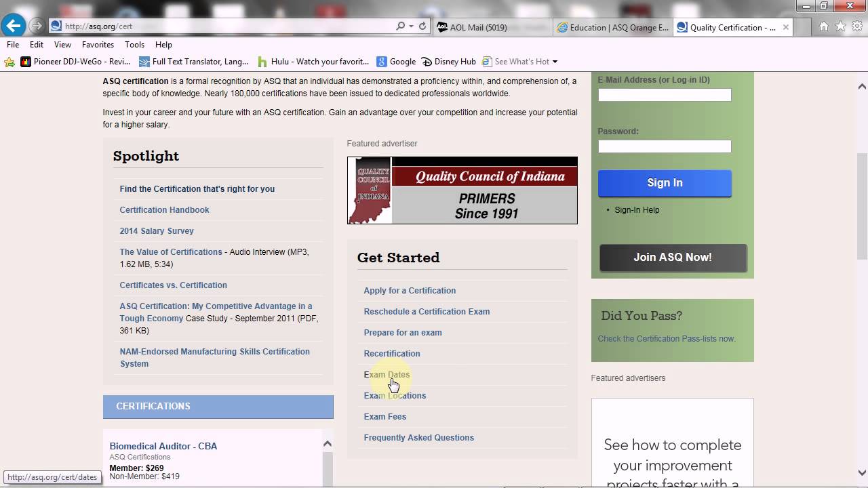Open the Exam Fees link
This screenshot has height=488, width=868.
tap(385, 417)
